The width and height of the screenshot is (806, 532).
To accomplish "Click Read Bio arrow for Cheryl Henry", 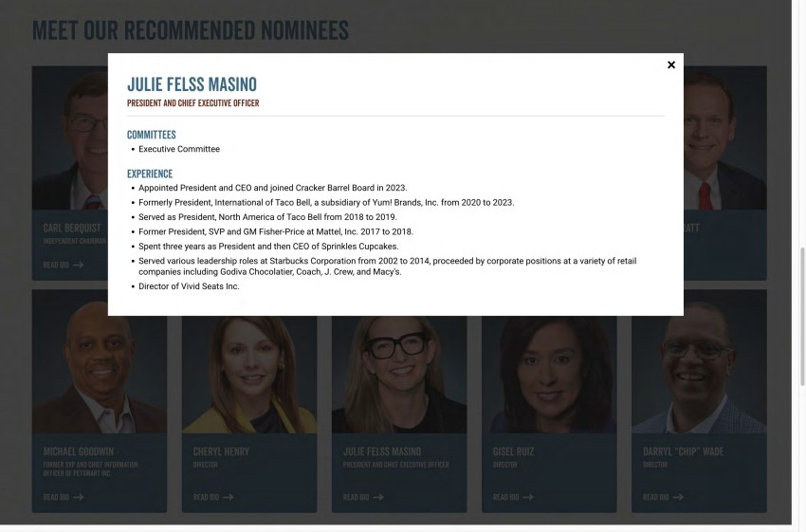I will [229, 497].
